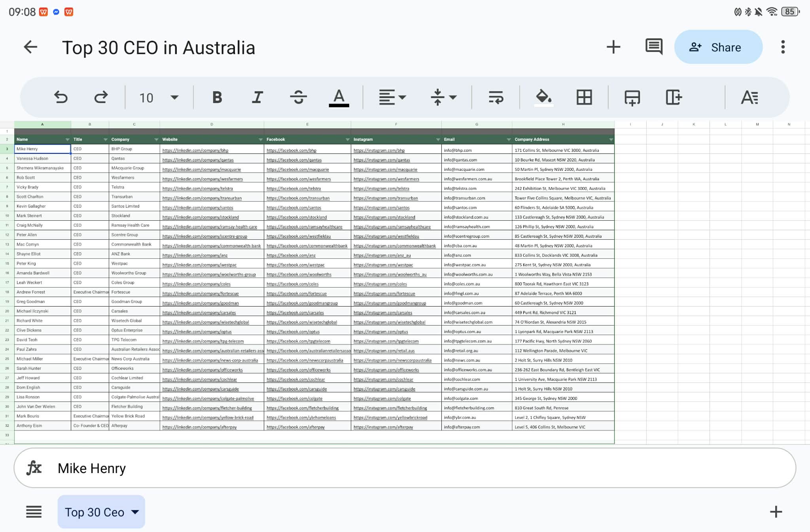Click the formula bar input
This screenshot has height=532, width=810.
coord(405,468)
